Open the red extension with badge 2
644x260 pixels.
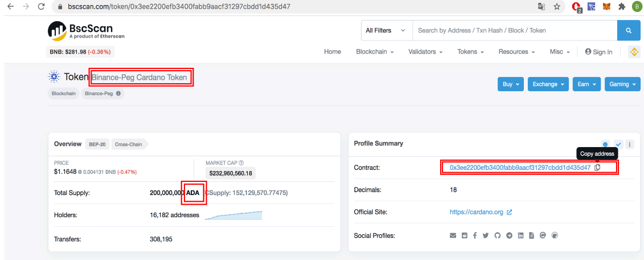(x=577, y=7)
